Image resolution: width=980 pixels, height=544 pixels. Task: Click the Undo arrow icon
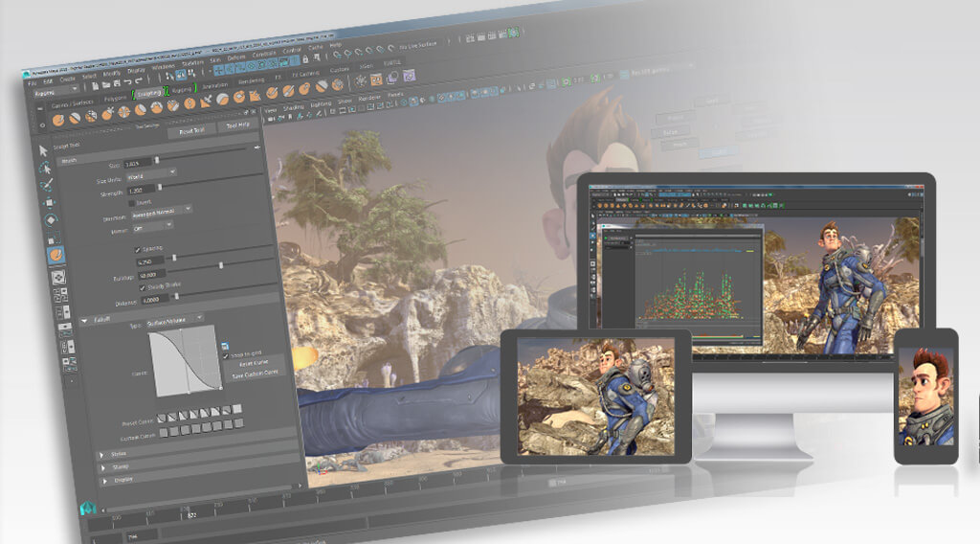click(x=127, y=82)
